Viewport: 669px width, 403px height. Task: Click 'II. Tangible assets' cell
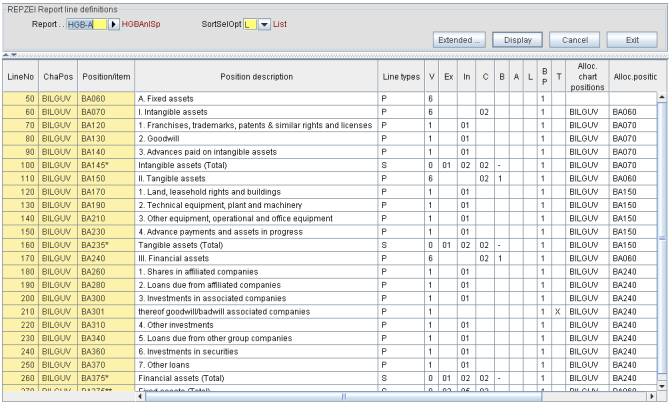point(256,178)
